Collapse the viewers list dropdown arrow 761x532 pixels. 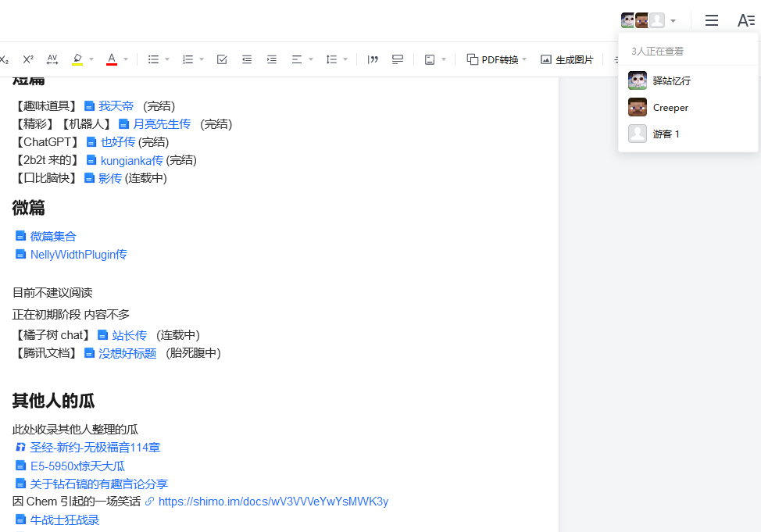click(673, 21)
